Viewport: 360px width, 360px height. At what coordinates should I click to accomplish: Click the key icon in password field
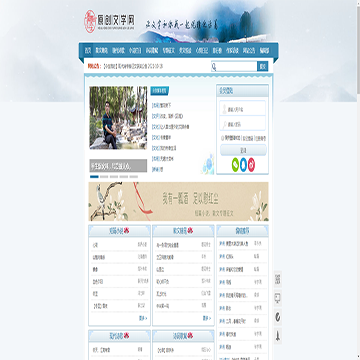224,124
